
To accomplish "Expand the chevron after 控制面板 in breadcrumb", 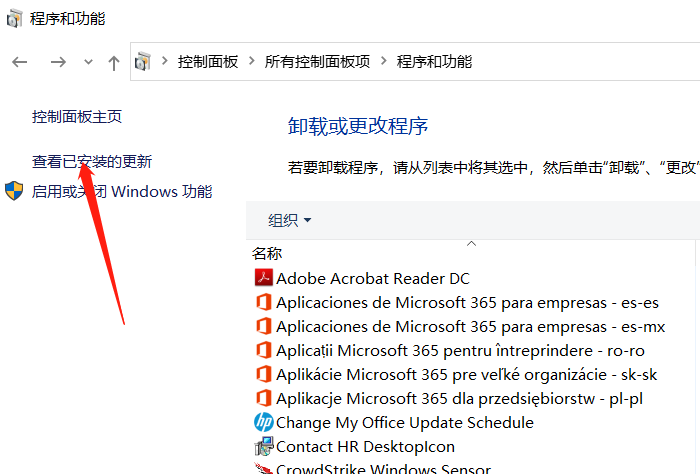I will (251, 62).
